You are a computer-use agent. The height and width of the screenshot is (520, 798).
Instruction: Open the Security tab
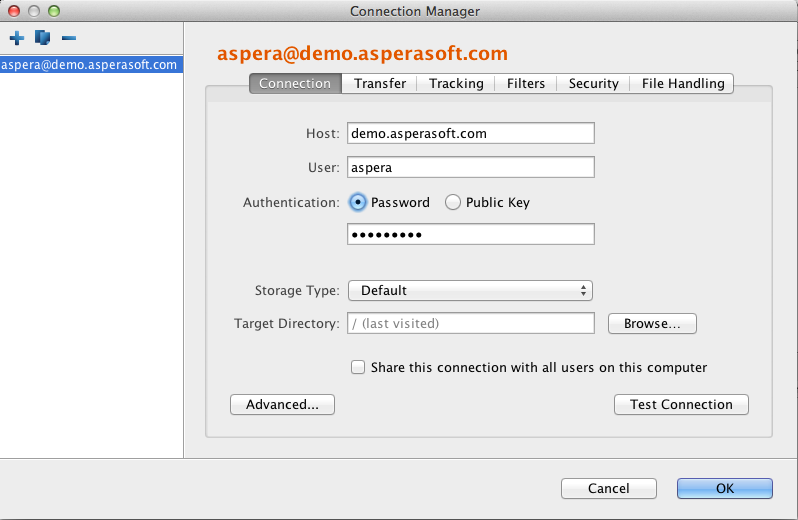click(593, 83)
